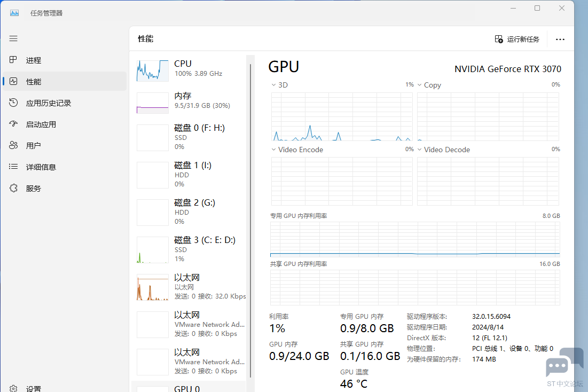Click the large GPU heading
Viewport: 588px width, 392px height.
[x=284, y=67]
